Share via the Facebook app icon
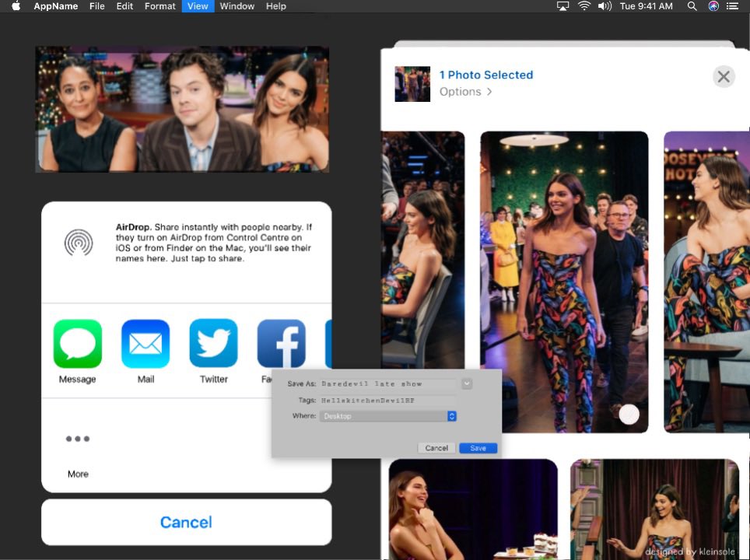 point(282,344)
